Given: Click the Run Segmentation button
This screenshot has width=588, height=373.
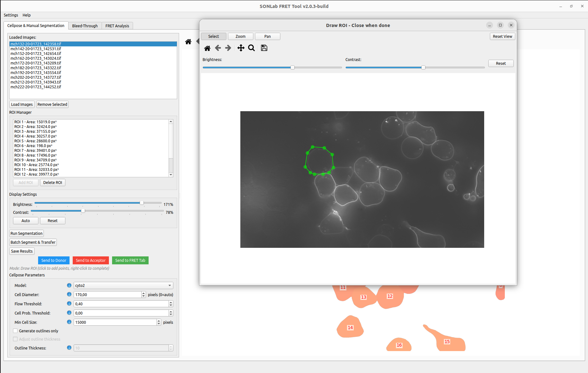Looking at the screenshot, I should tap(26, 234).
